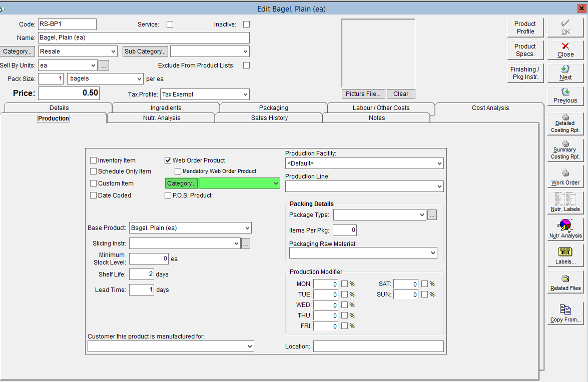The width and height of the screenshot is (588, 382).
Task: Open Finishing / Pkg Instr.
Action: (525, 73)
